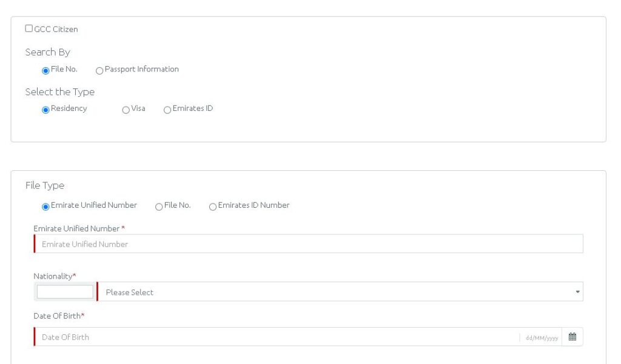Click into the Date Of Birth field
The height and width of the screenshot is (364, 621).
(273, 337)
